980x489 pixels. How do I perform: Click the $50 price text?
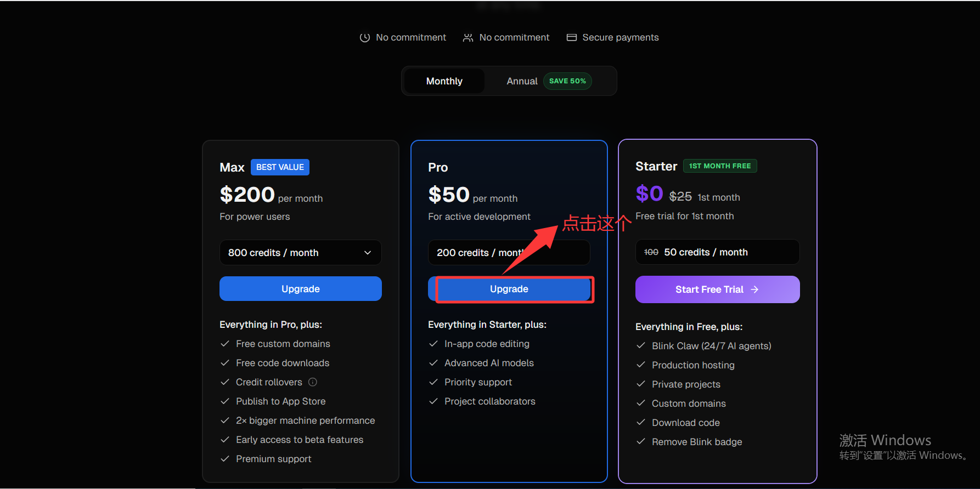click(449, 195)
